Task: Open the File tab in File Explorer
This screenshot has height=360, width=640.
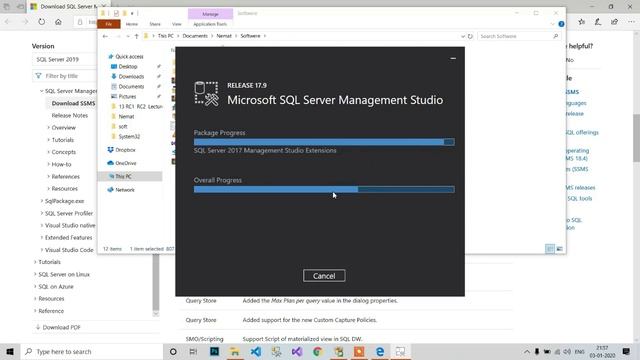Action: (109, 24)
